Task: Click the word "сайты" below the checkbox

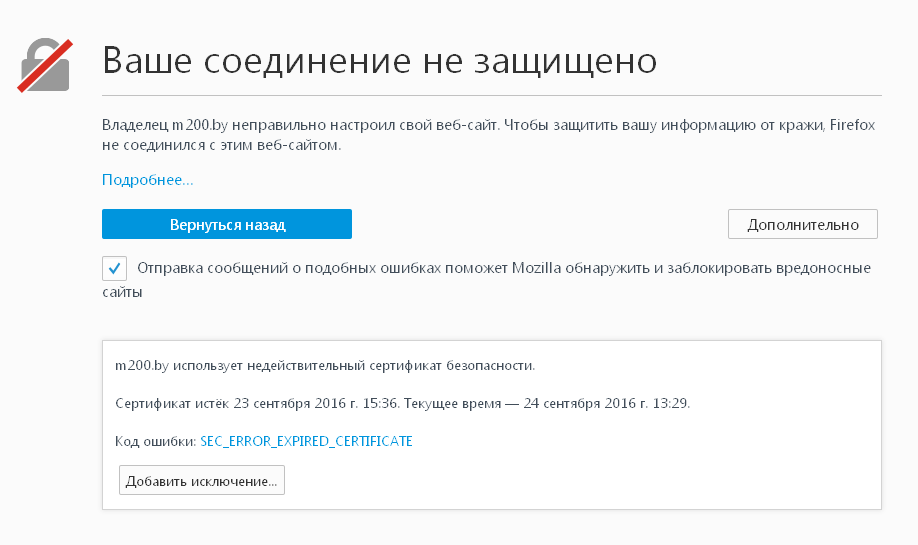Action: (x=122, y=292)
